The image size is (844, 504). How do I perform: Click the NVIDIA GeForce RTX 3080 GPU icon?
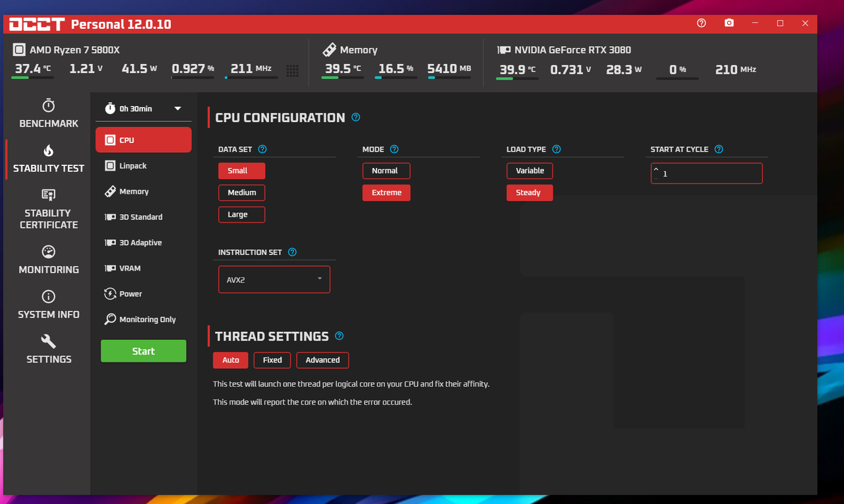[x=504, y=50]
